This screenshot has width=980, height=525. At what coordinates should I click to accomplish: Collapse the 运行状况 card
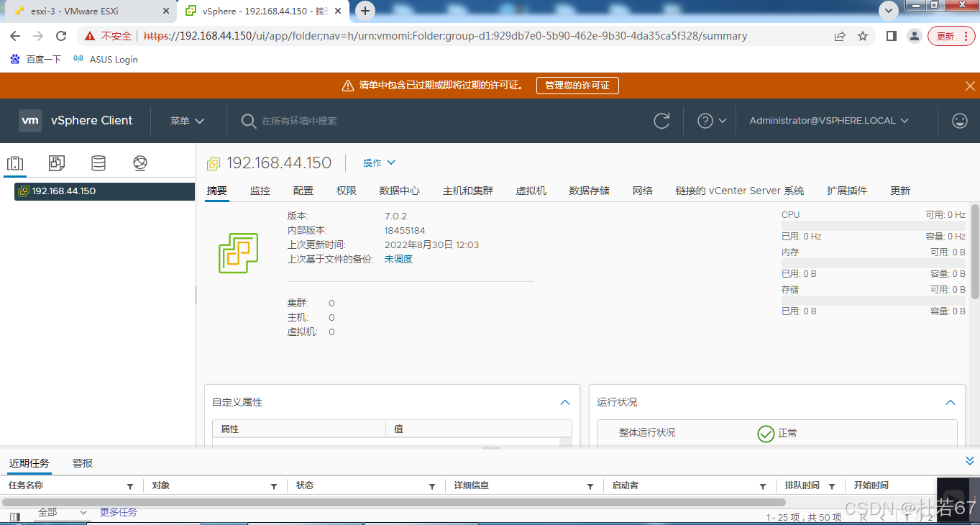pyautogui.click(x=951, y=403)
